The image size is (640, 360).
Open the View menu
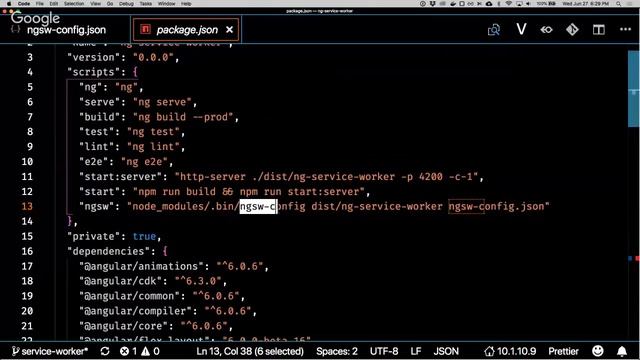(x=95, y=4)
